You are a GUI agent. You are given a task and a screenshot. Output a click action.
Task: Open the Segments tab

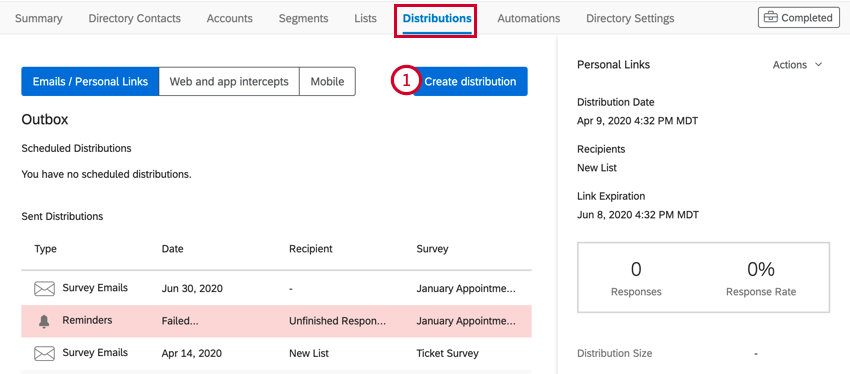(303, 18)
